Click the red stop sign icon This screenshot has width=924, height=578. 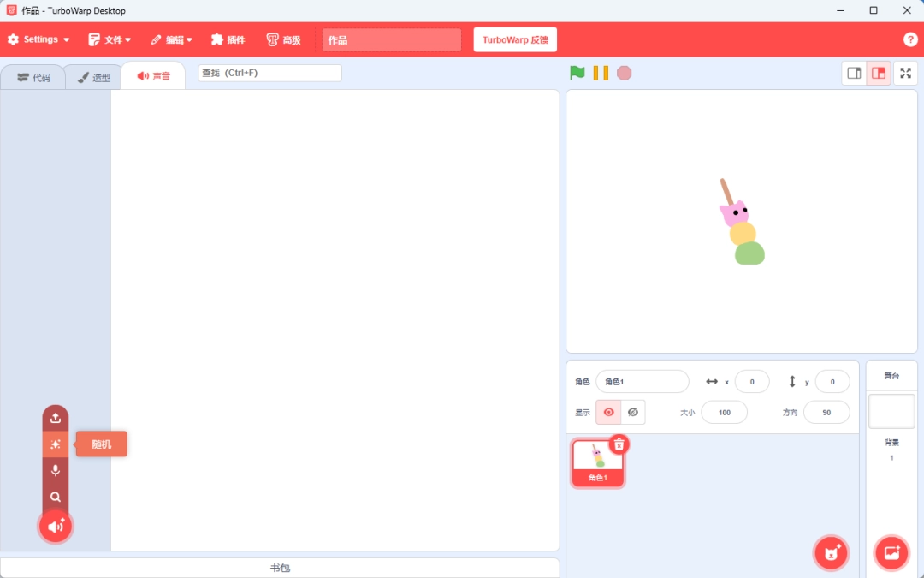(x=625, y=73)
